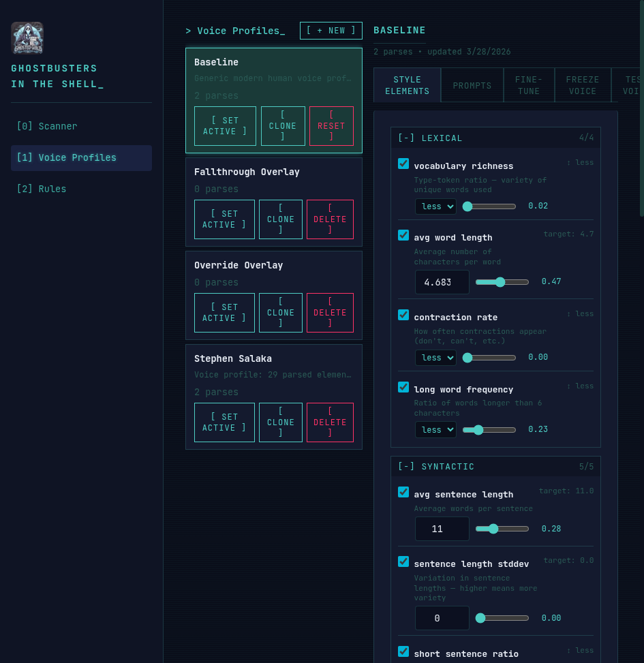Delete the Stephen Salaka profile
Screen dimensions: 644x663
point(330,422)
